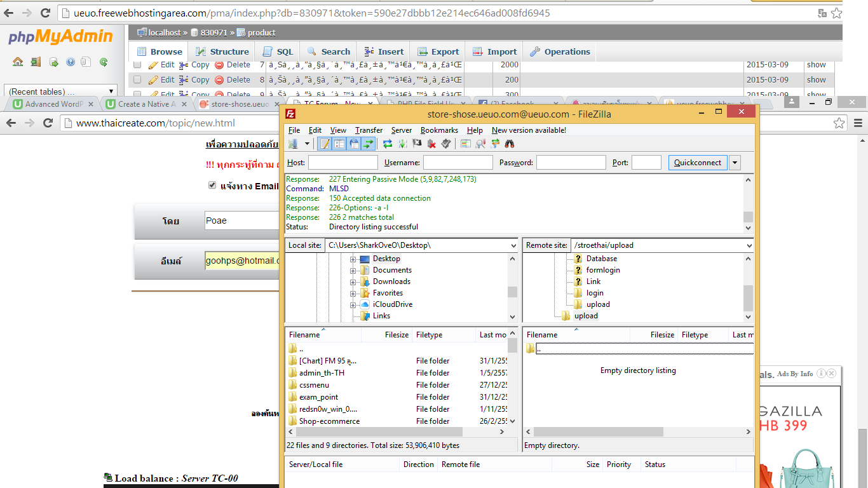Image resolution: width=868 pixels, height=488 pixels.
Task: Open FileZilla Bookmarks menu
Action: [439, 130]
